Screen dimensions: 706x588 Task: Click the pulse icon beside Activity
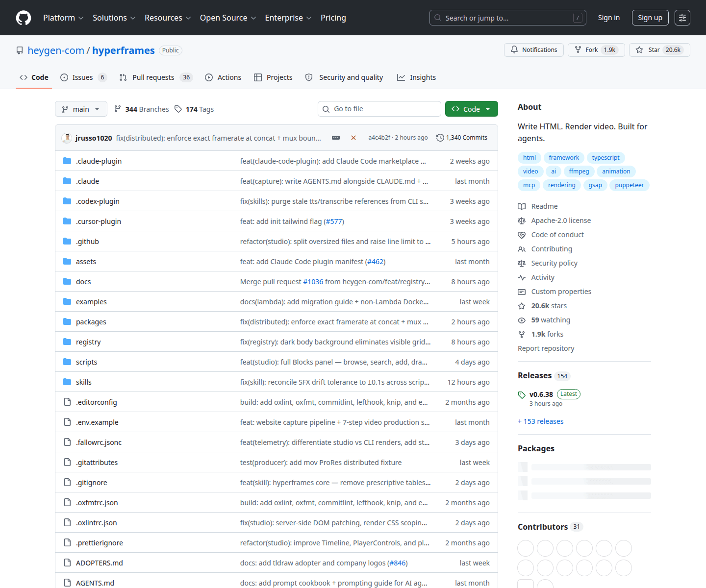522,277
